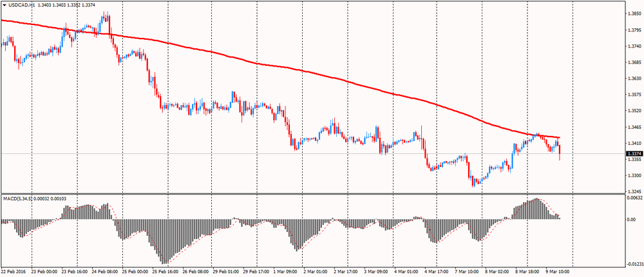Viewport: 644px width, 277px height.
Task: Click the MACD(5,34,5) indicator label
Action: tap(17, 198)
